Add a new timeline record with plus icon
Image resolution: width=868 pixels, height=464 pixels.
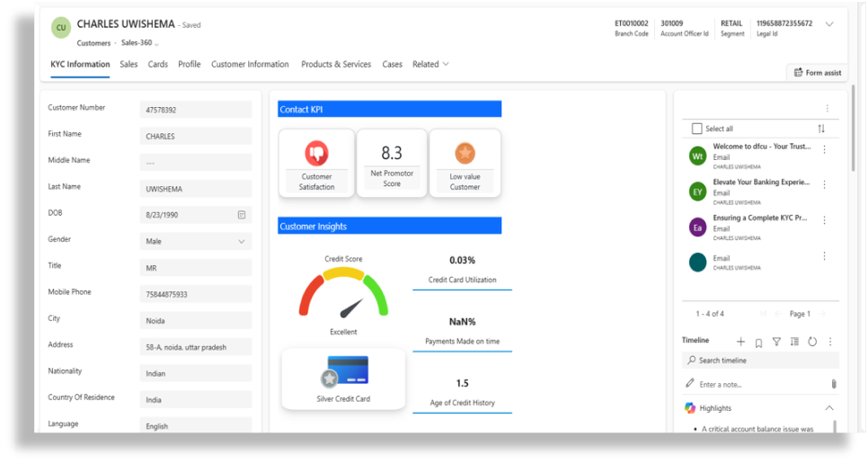pyautogui.click(x=740, y=342)
